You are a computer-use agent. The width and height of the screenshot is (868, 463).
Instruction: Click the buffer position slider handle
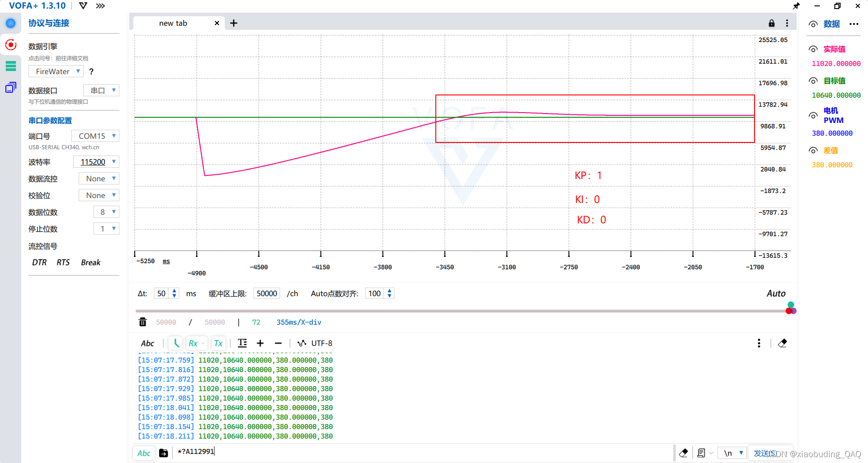[x=791, y=309]
